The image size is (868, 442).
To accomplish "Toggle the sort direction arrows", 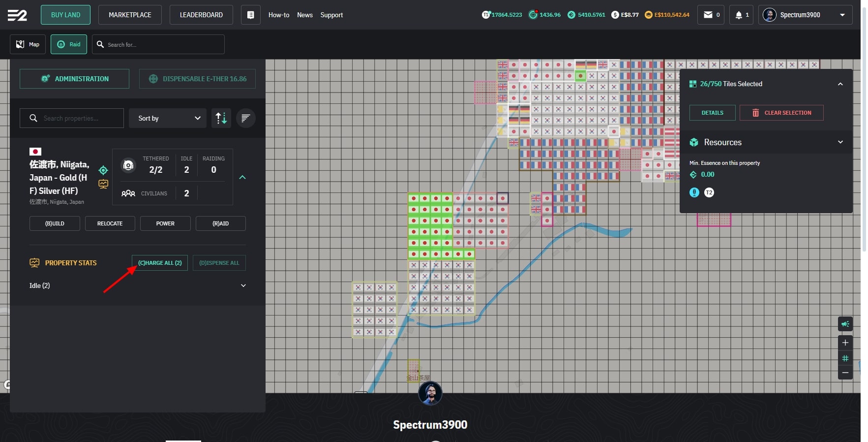I will pyautogui.click(x=221, y=118).
